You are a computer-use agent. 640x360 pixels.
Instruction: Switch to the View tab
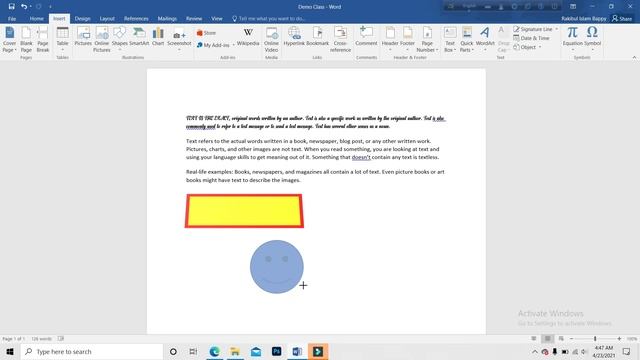[x=217, y=19]
